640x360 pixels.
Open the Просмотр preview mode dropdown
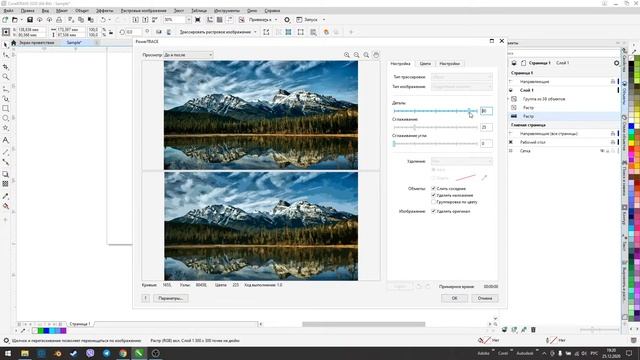point(188,55)
